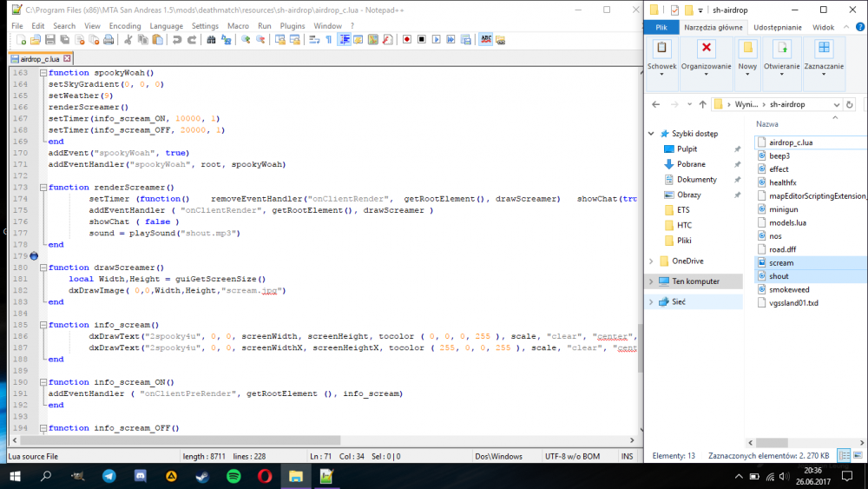Toggle INS insert mode in status bar
The height and width of the screenshot is (489, 868).
pyautogui.click(x=626, y=456)
